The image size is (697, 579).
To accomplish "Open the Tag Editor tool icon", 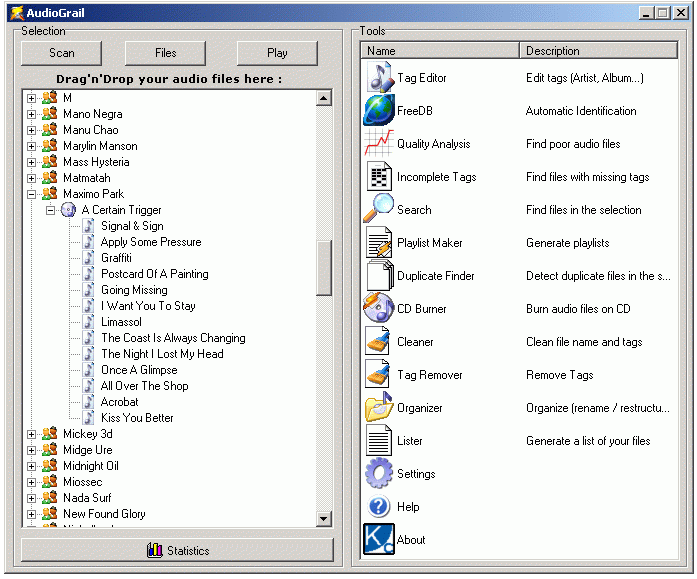I will [x=379, y=78].
